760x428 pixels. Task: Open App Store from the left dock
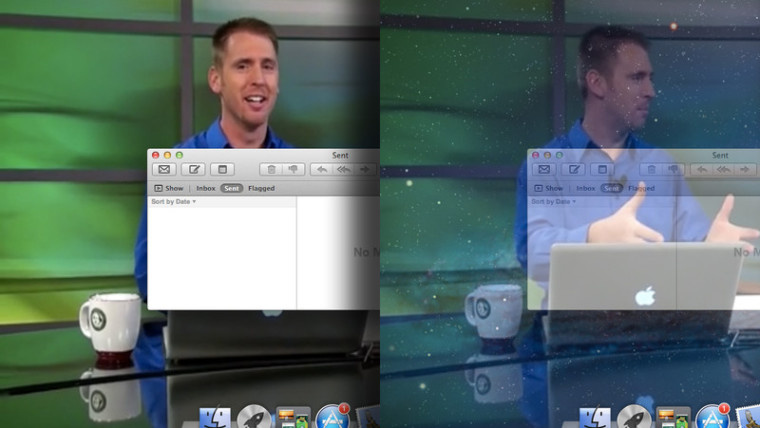tap(330, 418)
